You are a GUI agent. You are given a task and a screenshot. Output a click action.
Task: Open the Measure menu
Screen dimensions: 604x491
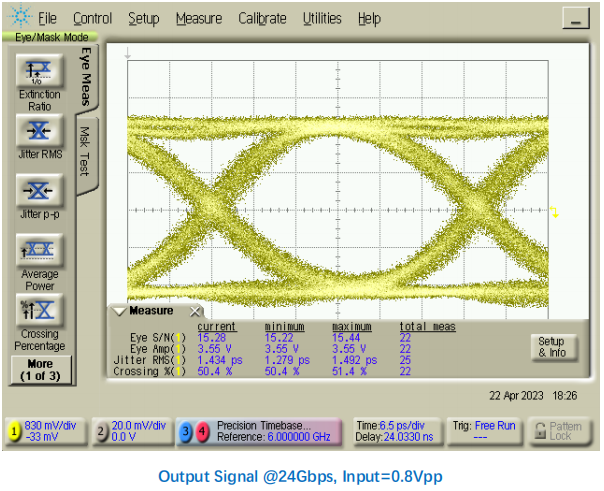point(199,18)
